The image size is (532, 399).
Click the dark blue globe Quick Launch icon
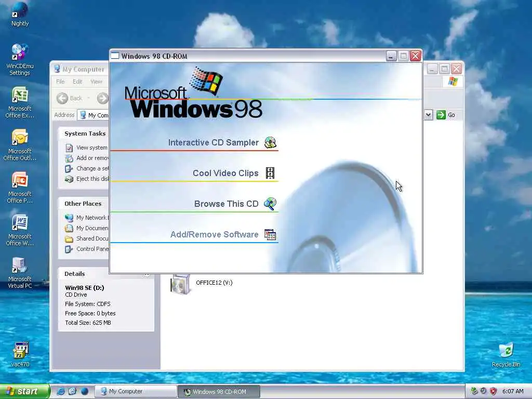(85, 391)
